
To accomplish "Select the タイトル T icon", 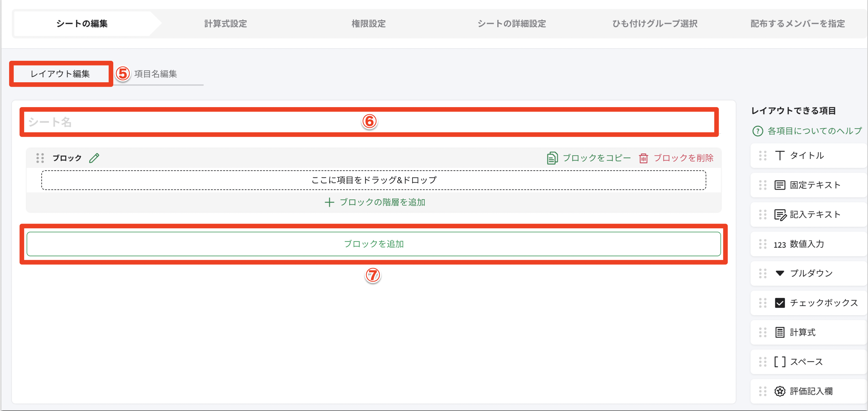I will pyautogui.click(x=779, y=155).
